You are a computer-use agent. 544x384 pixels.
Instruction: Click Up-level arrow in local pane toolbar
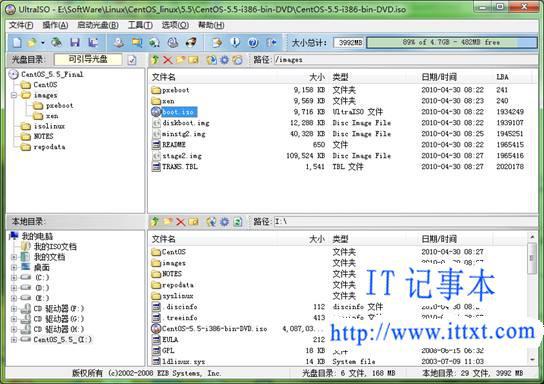155,221
